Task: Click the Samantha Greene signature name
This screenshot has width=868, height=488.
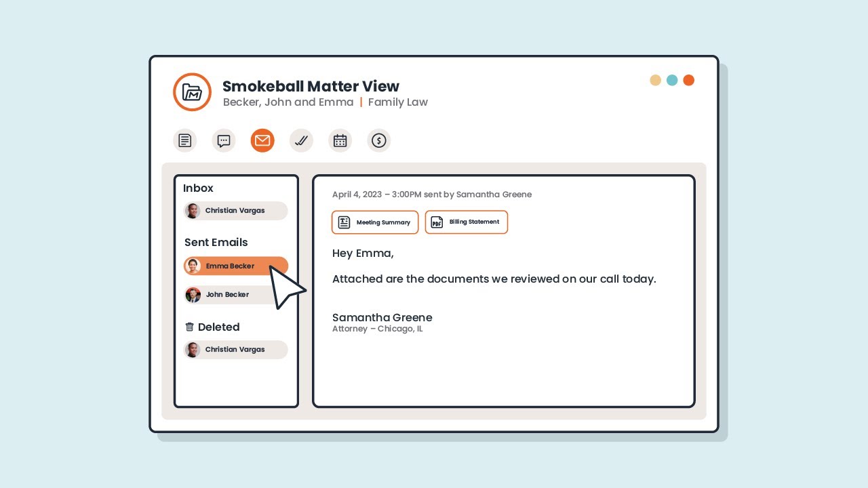Action: pyautogui.click(x=382, y=317)
